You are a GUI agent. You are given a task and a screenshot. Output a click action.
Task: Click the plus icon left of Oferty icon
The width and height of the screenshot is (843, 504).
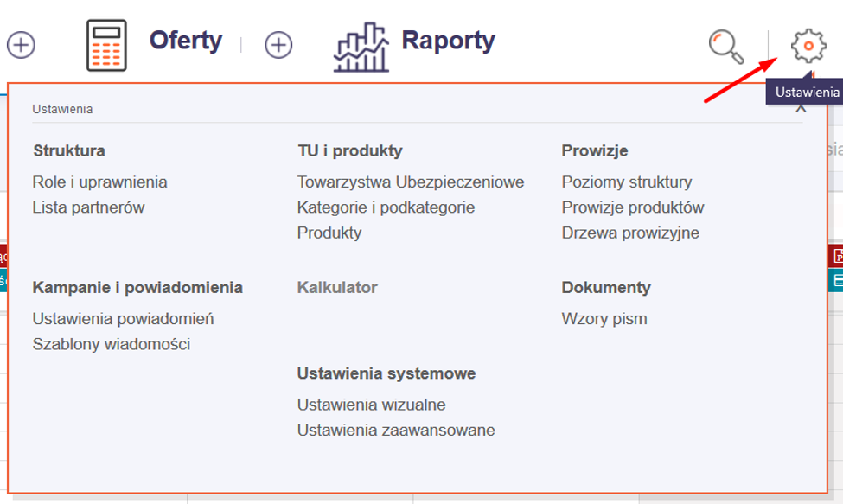21,45
